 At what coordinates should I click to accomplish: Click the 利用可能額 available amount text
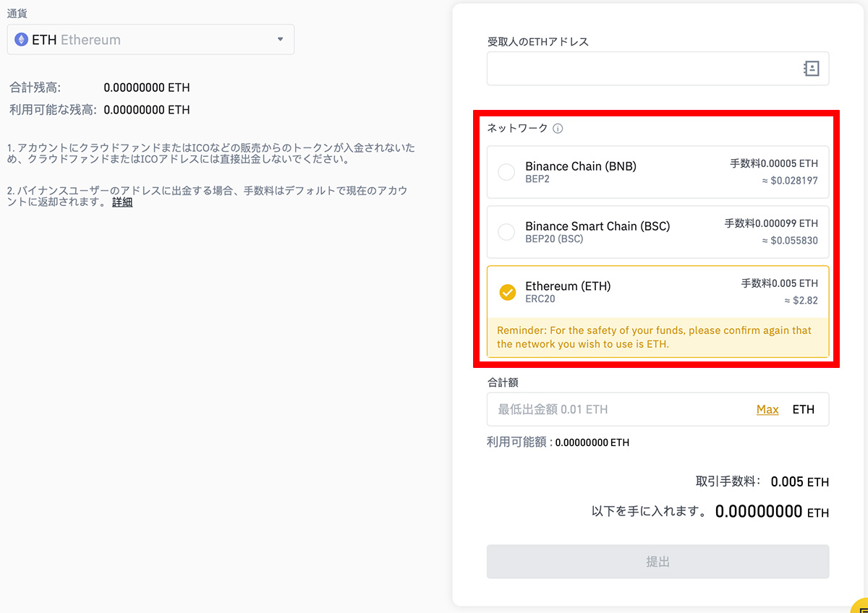click(558, 442)
